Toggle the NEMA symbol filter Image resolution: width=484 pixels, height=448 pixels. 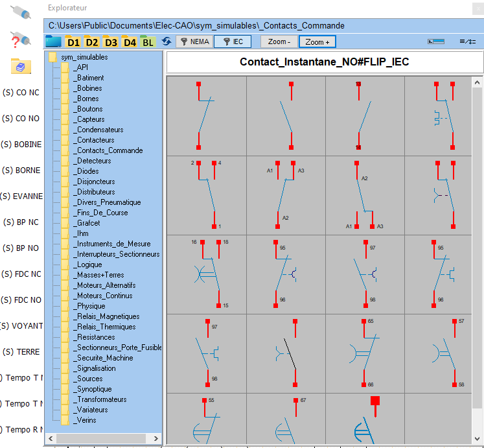(x=194, y=41)
